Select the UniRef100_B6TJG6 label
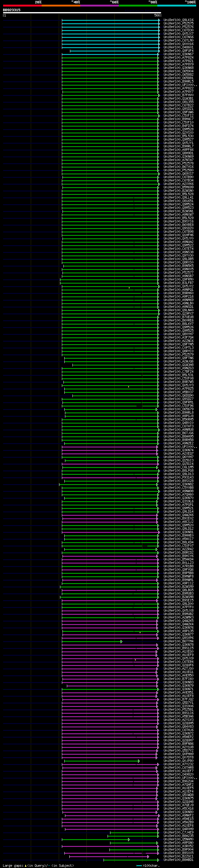The height and width of the screenshot is (868, 199). click(x=179, y=433)
